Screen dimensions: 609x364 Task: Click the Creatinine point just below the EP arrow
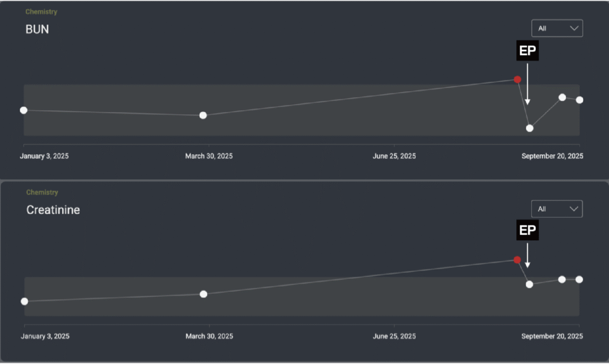click(x=529, y=284)
